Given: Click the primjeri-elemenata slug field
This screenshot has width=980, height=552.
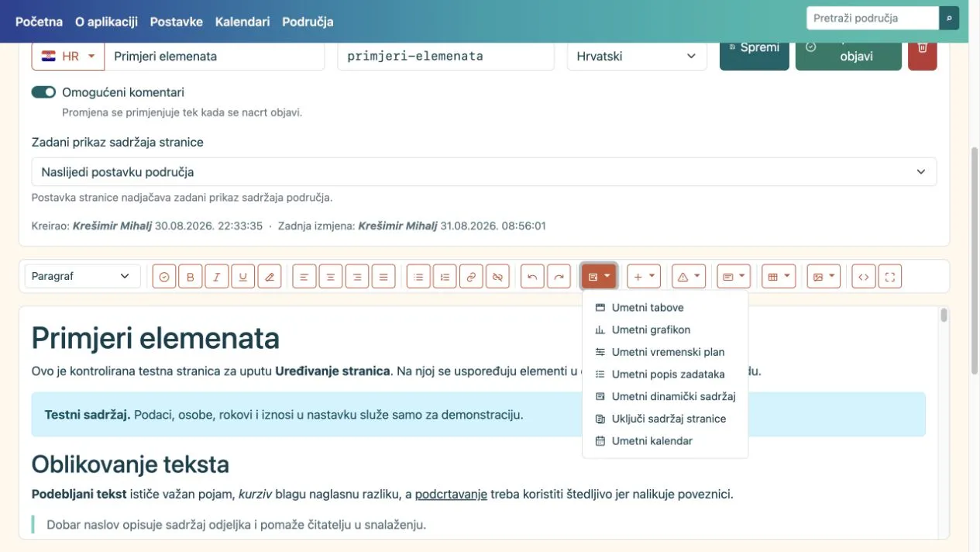Looking at the screenshot, I should point(445,57).
